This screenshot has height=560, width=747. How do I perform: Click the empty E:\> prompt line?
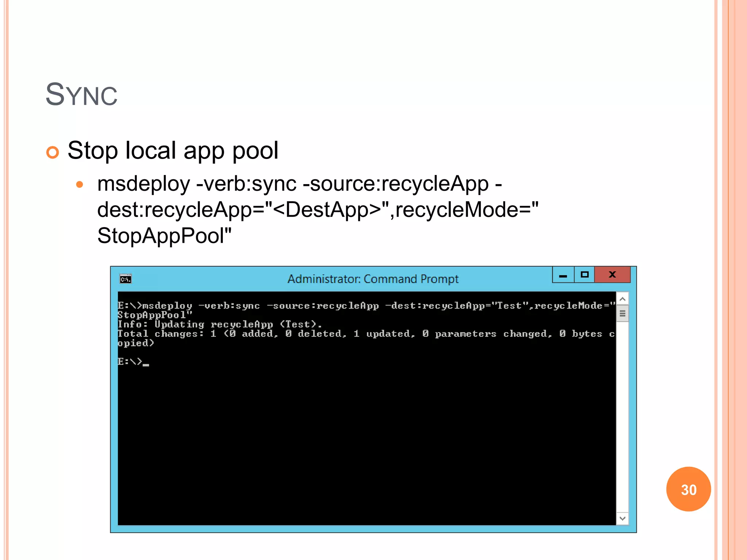click(133, 362)
